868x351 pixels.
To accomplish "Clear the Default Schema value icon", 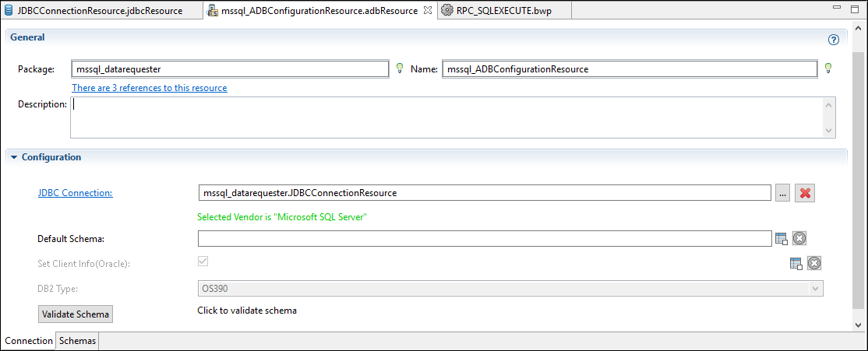I will click(799, 238).
